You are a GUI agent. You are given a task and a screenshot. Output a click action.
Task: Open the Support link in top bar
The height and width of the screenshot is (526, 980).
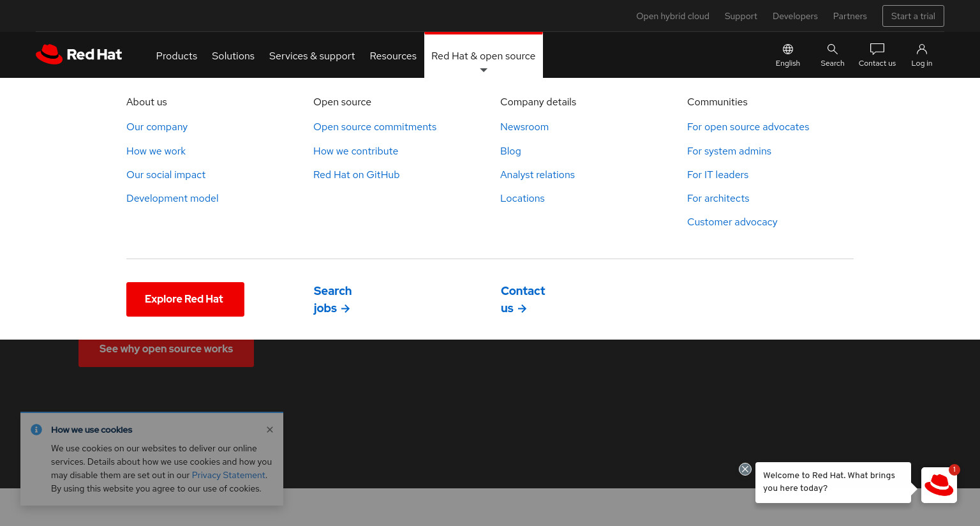[741, 16]
